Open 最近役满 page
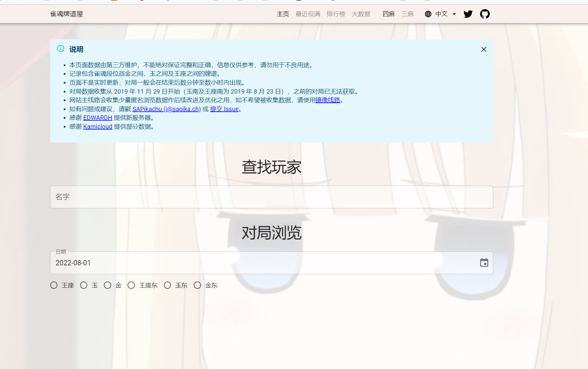588x369 pixels. 308,14
